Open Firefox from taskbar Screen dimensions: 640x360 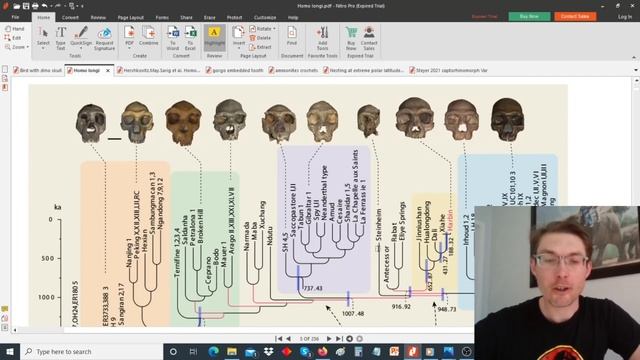pyautogui.click(x=322, y=351)
